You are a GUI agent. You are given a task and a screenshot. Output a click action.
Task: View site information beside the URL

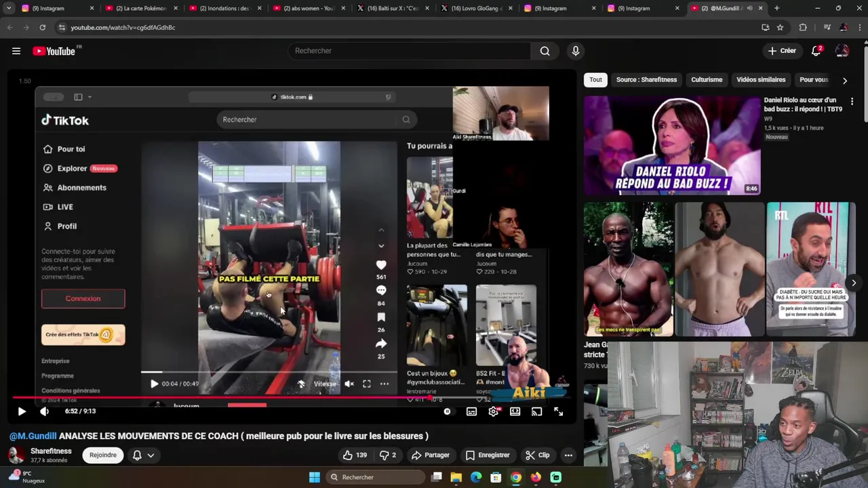point(62,27)
